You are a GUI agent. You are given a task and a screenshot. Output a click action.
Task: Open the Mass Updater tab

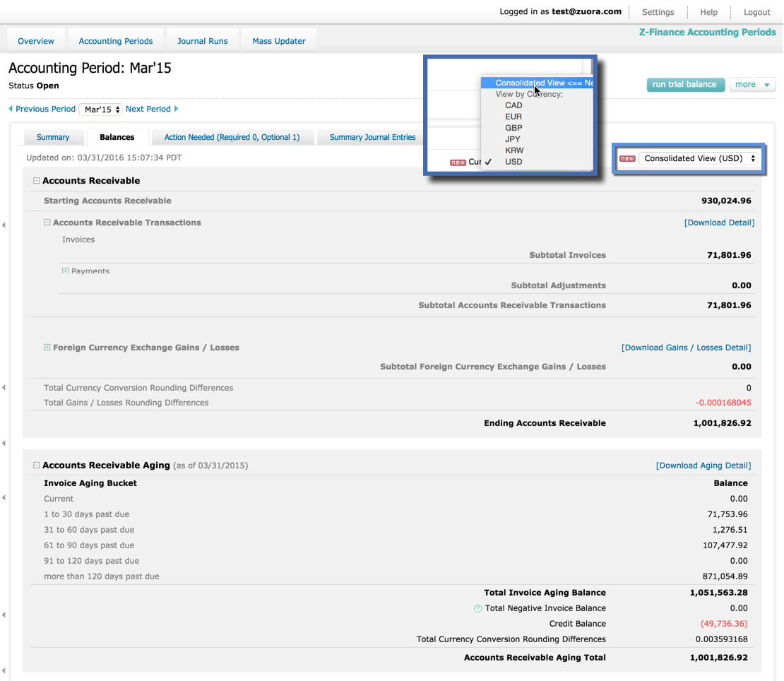click(279, 41)
